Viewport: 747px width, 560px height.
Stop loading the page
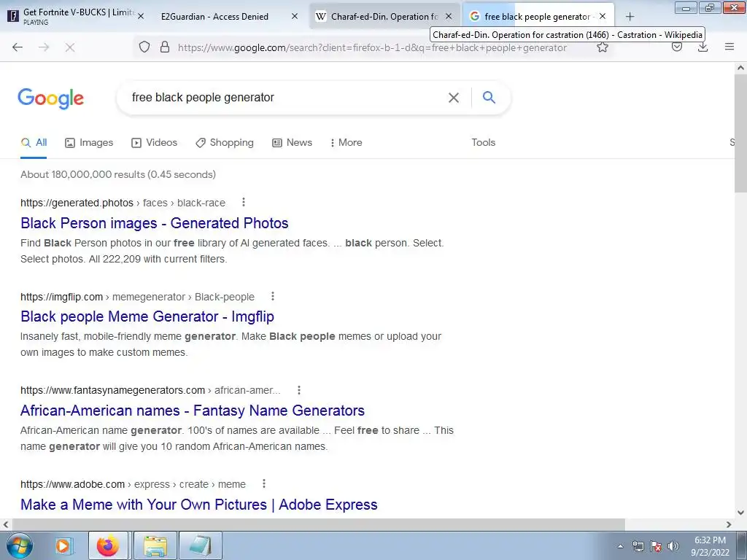(x=70, y=47)
